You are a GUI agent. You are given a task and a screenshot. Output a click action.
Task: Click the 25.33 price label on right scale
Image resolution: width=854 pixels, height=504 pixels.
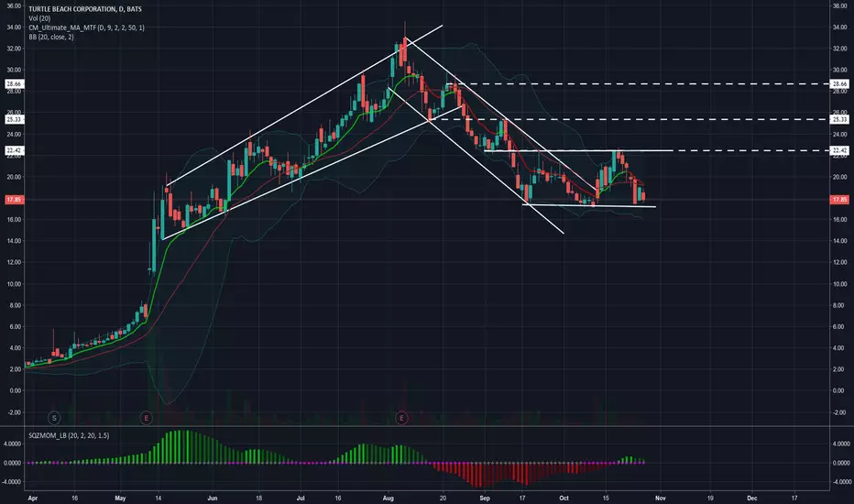pyautogui.click(x=839, y=119)
